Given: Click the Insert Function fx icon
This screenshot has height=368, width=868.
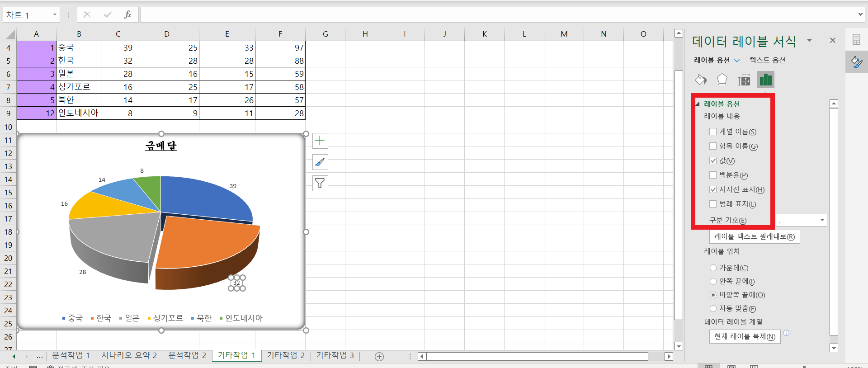Looking at the screenshot, I should tap(127, 15).
